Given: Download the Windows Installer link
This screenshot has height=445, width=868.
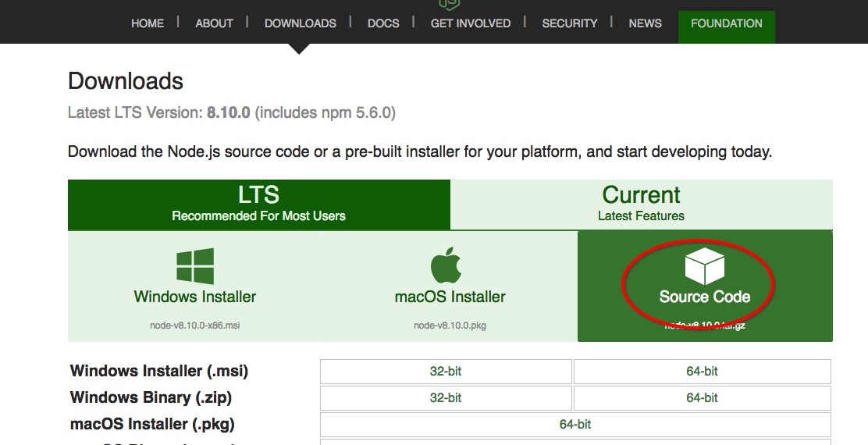Looking at the screenshot, I should pos(195,287).
